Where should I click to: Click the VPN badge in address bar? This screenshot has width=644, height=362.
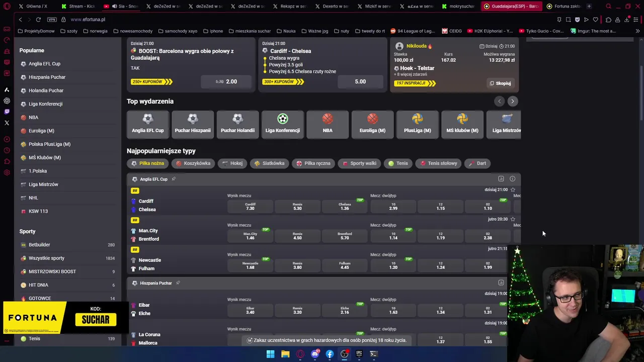coord(52,19)
